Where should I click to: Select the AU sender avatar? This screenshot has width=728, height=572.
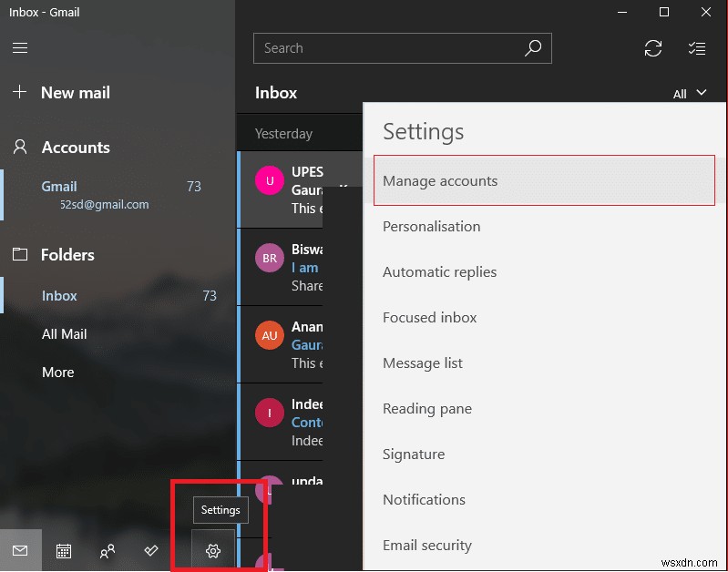[270, 335]
